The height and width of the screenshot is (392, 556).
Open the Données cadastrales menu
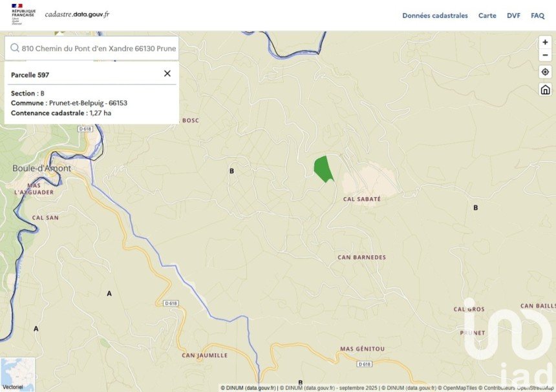(434, 15)
